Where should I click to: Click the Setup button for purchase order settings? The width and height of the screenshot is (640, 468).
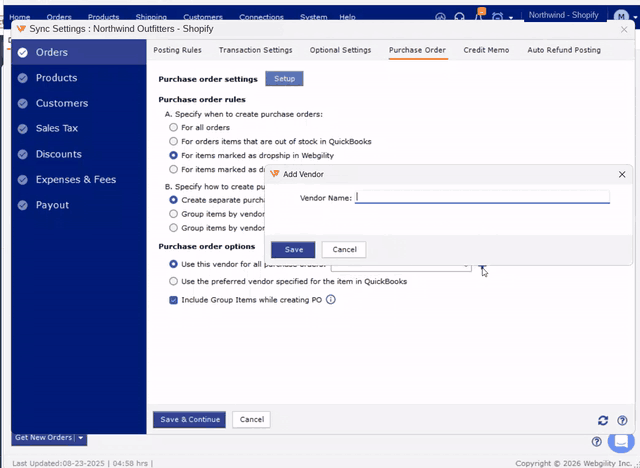pos(284,79)
